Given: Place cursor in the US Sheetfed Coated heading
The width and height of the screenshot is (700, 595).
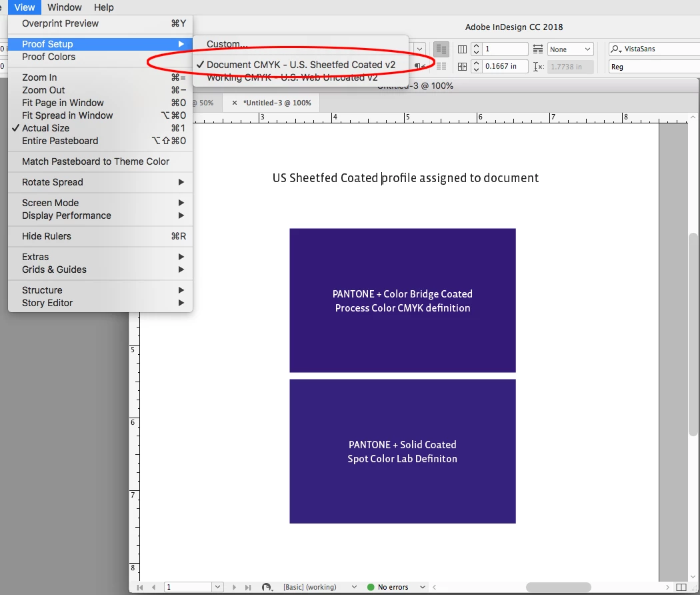Looking at the screenshot, I should point(405,178).
